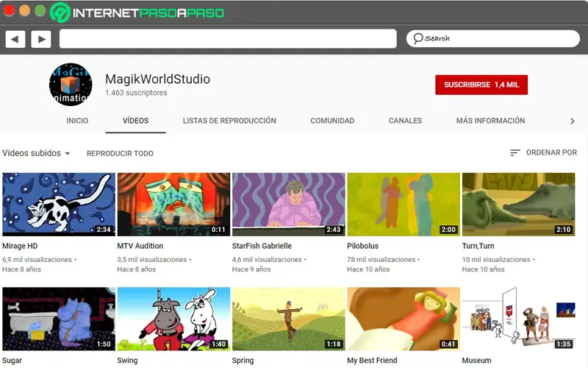Open the Pilobolus video thumbnail

coord(404,205)
